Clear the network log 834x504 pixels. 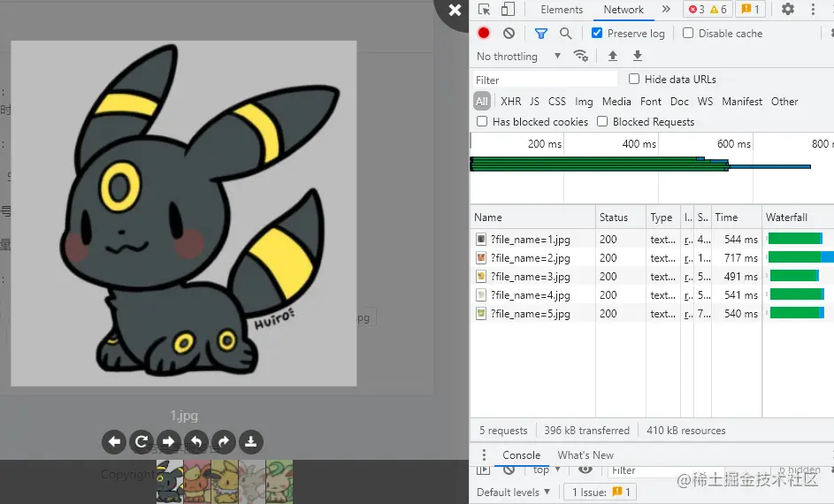509,34
